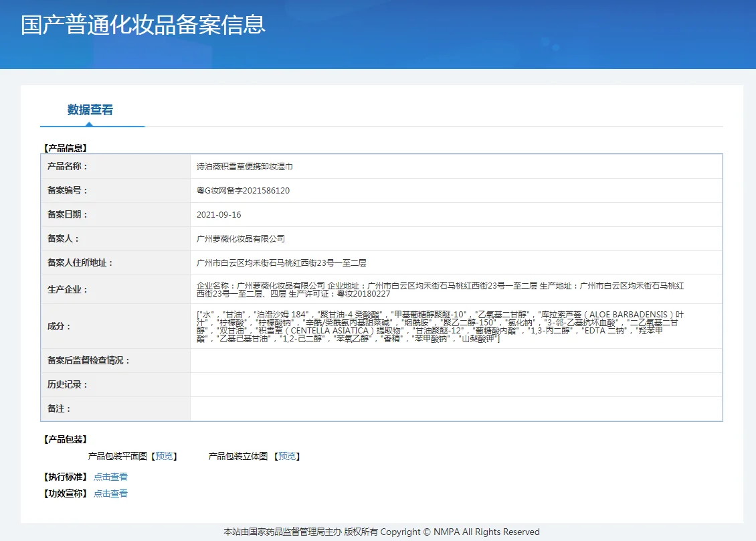The image size is (756, 541).
Task: Click the 产品名称： row label
Action: (68, 167)
